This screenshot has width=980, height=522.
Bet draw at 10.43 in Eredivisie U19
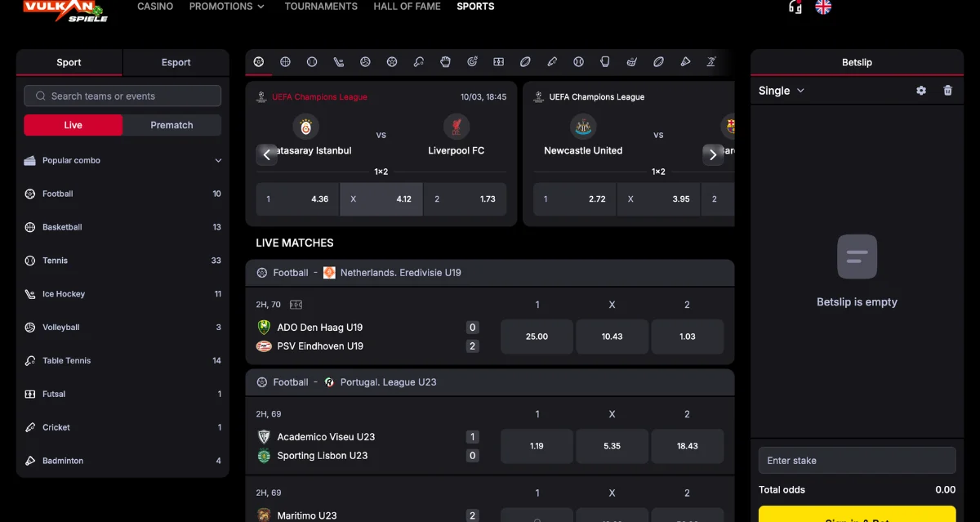pos(612,337)
